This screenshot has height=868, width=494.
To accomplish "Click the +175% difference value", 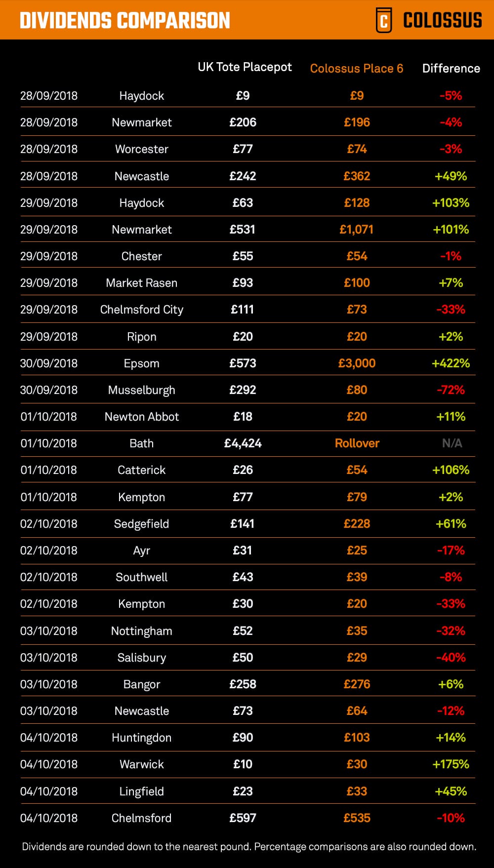I will (x=451, y=764).
